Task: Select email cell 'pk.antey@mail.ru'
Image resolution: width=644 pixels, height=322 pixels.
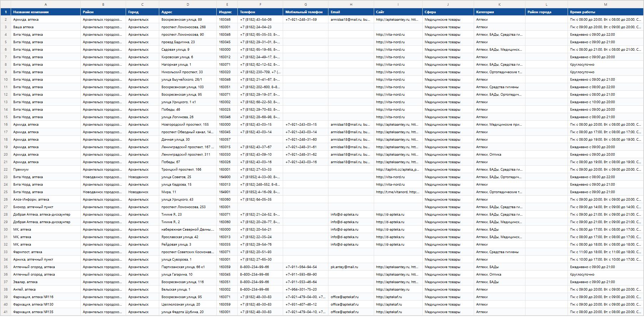Action: [351, 267]
